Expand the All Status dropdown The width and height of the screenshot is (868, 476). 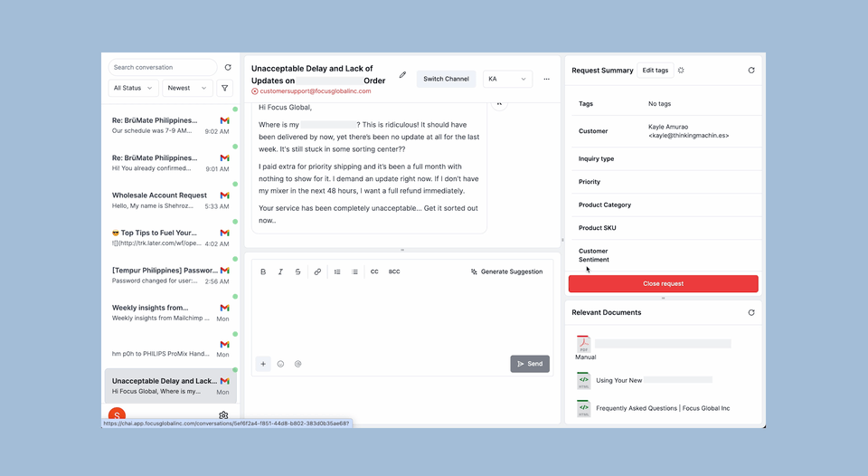(133, 88)
